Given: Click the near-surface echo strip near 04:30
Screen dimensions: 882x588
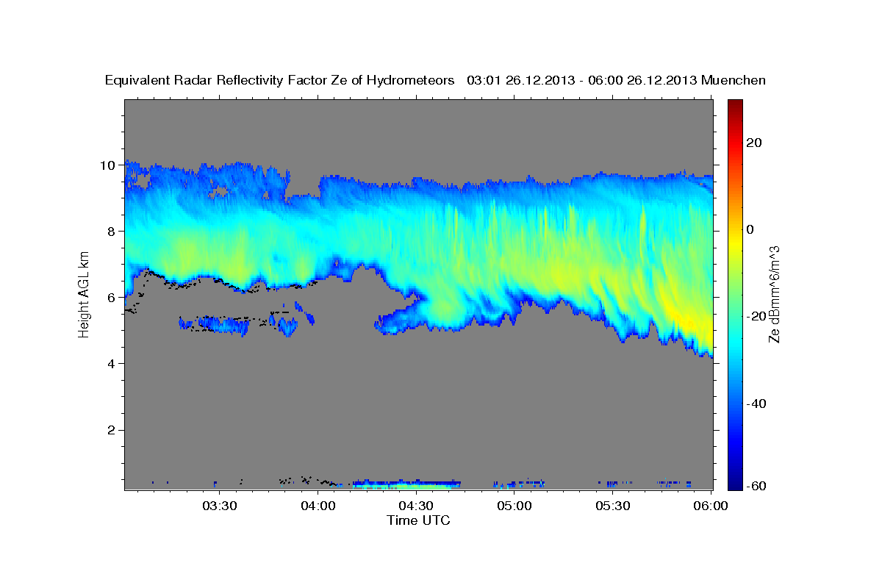Looking at the screenshot, I should point(406,485).
